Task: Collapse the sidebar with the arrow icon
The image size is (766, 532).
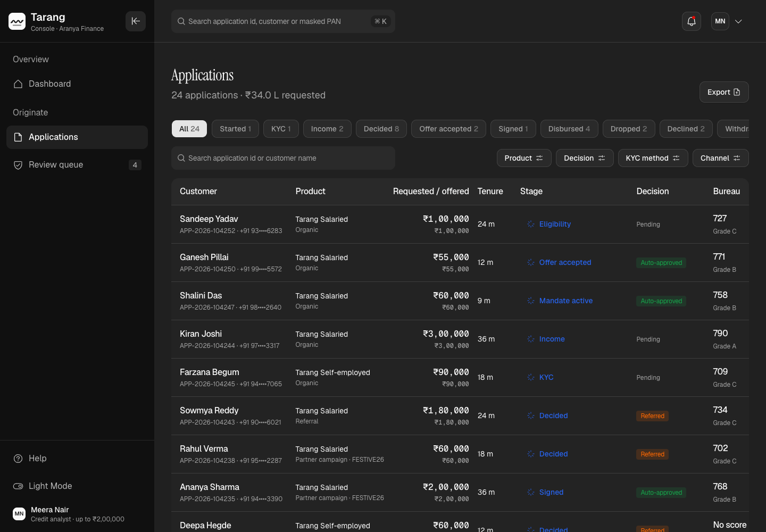Action: [136, 21]
